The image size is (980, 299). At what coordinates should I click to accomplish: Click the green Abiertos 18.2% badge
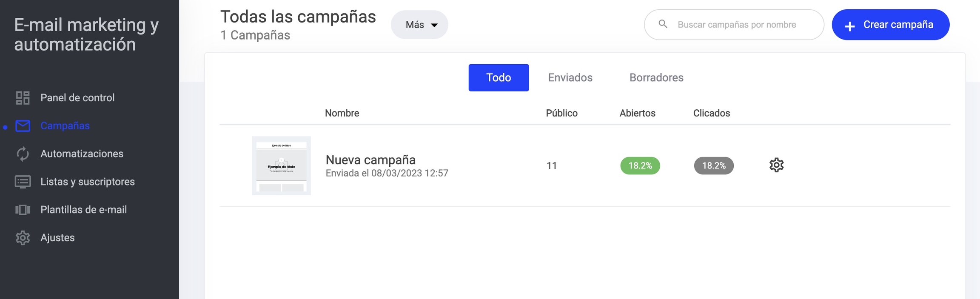640,165
